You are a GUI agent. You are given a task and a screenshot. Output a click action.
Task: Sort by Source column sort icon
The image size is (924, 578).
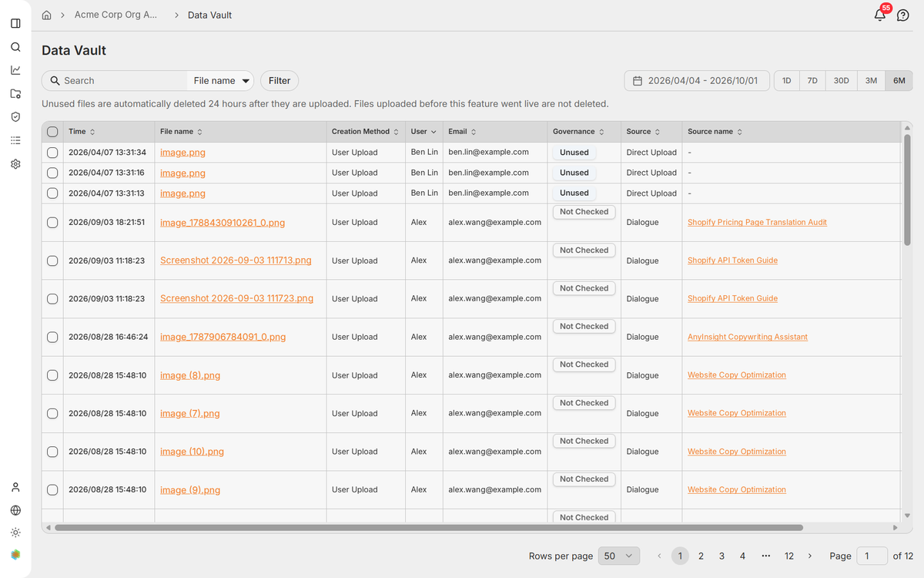point(657,132)
